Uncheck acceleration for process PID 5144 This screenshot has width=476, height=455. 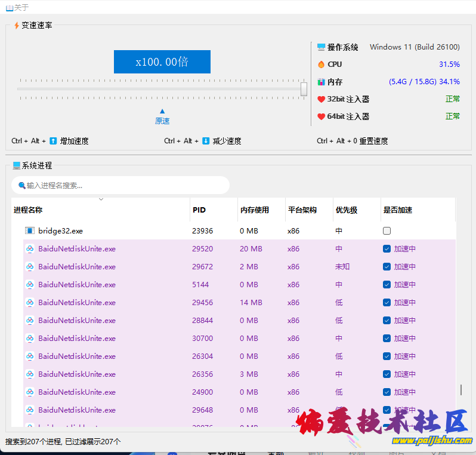pyautogui.click(x=387, y=284)
